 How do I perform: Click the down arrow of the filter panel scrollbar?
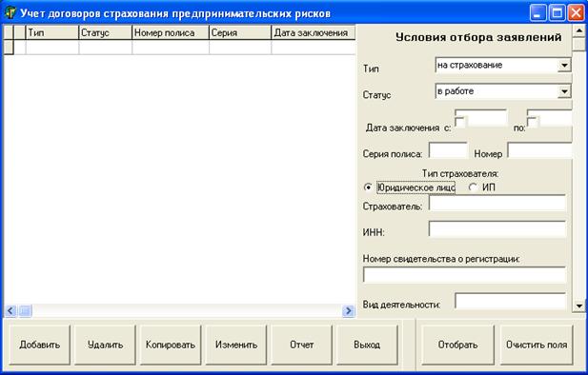click(x=579, y=306)
